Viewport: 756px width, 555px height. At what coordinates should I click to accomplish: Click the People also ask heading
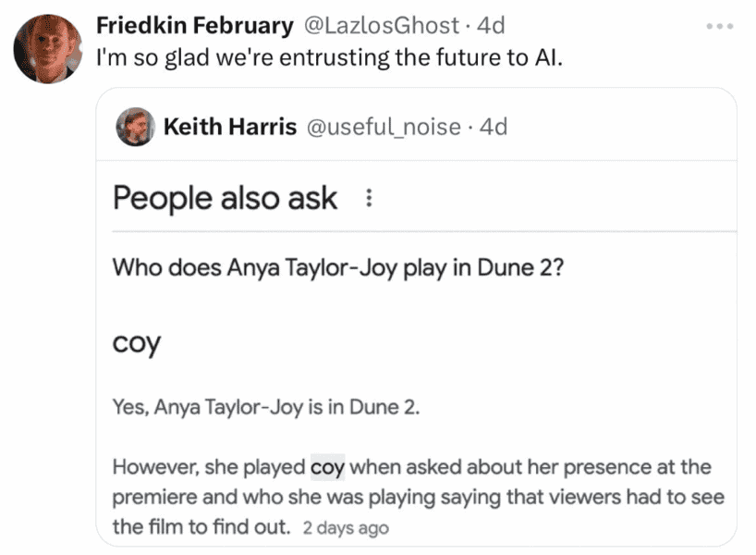(x=225, y=198)
